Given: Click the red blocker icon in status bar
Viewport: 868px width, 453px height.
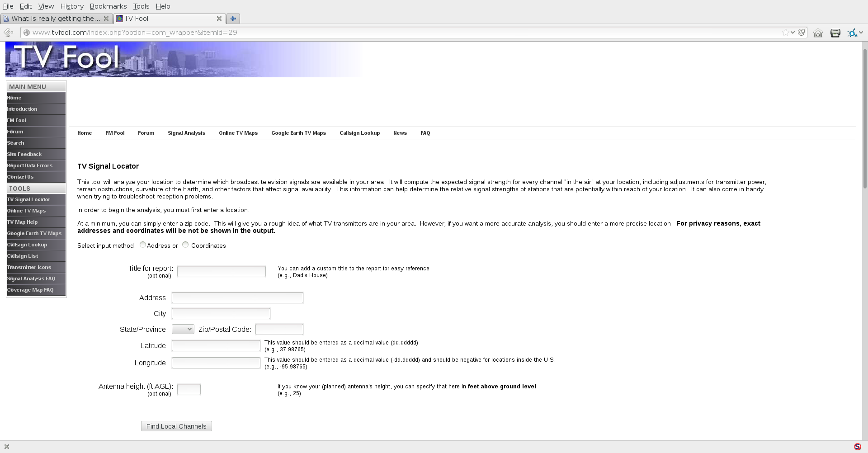Looking at the screenshot, I should (x=857, y=447).
